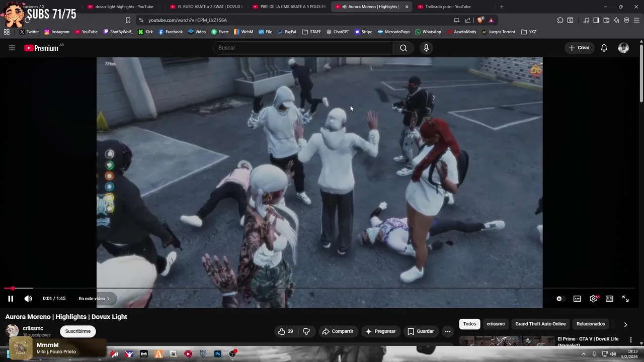The width and height of the screenshot is (644, 362).
Task: Open more actions ellipsis menu
Action: click(x=448, y=331)
